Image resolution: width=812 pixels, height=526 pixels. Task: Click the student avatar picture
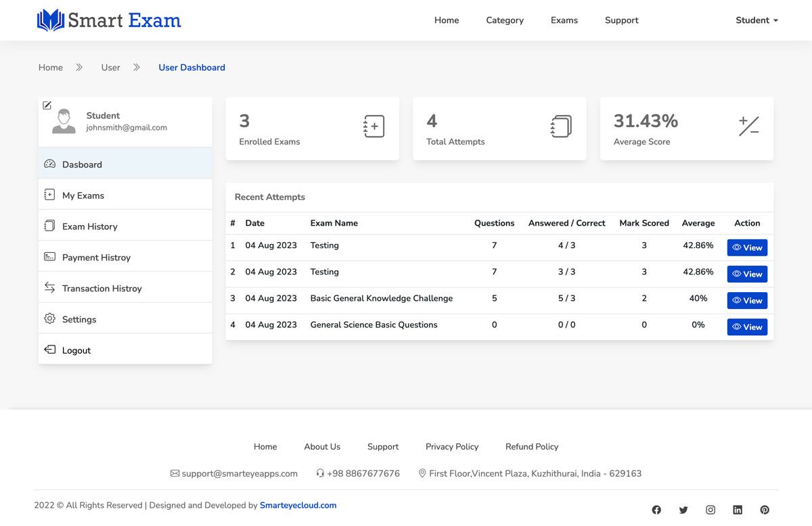tap(64, 122)
